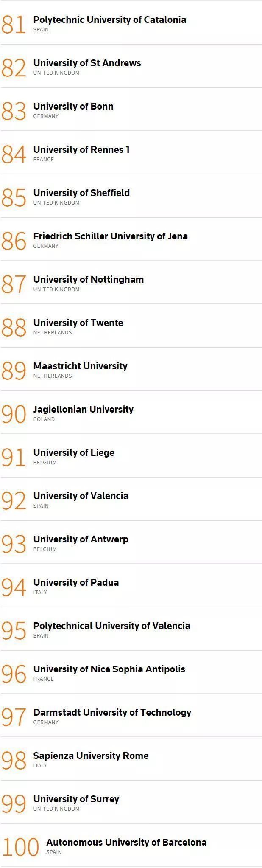Image resolution: width=262 pixels, height=868 pixels.
Task: Open University of Surrey entry
Action: pyautogui.click(x=76, y=799)
